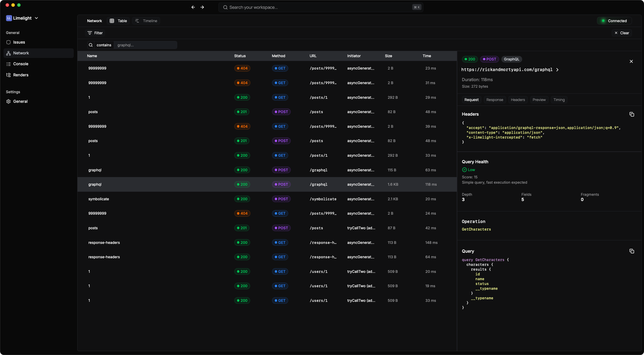
Task: Switch to Timeline view
Action: click(x=146, y=21)
